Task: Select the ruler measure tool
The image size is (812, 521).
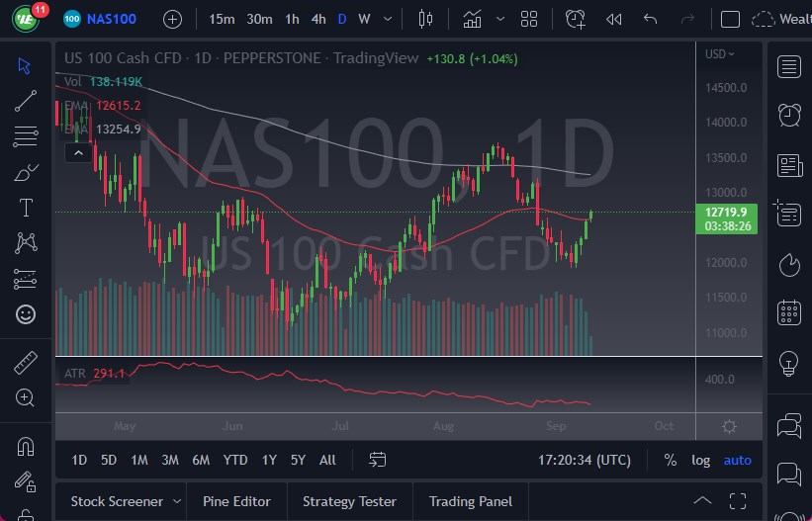Action: [26, 363]
